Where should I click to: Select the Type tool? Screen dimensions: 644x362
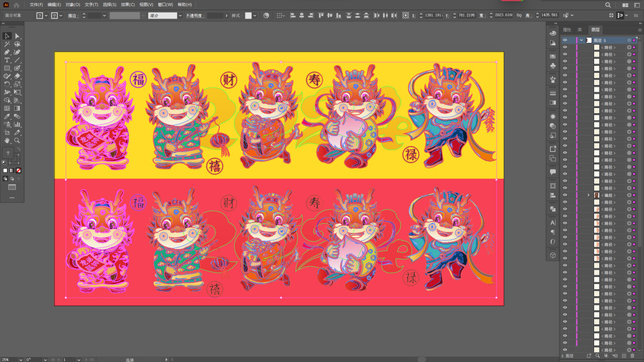(7, 60)
